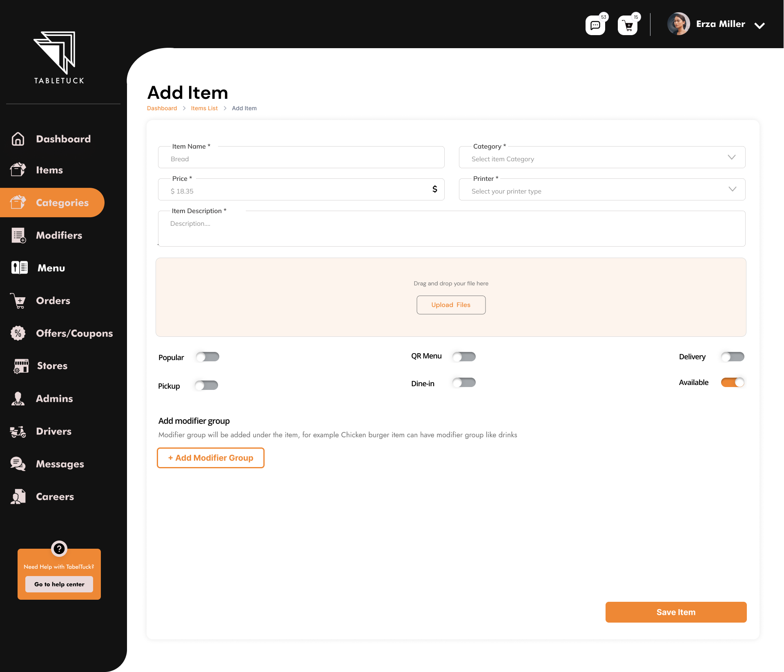
Task: Click the Save Item button
Action: 676,612
